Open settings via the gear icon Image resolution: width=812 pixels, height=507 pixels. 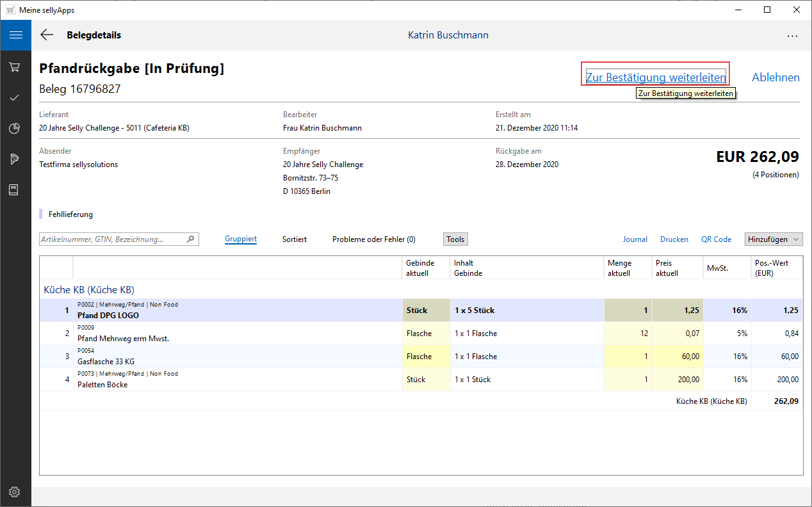click(x=15, y=492)
